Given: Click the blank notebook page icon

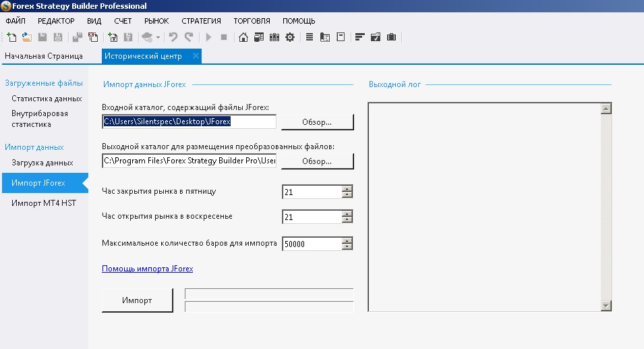Looking at the screenshot, I should click(341, 37).
